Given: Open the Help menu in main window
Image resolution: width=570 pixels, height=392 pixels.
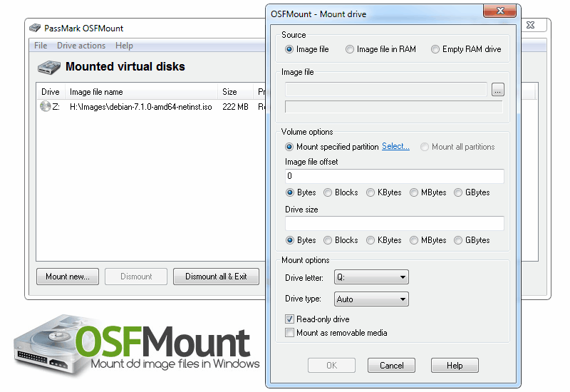Looking at the screenshot, I should pyautogui.click(x=124, y=46).
